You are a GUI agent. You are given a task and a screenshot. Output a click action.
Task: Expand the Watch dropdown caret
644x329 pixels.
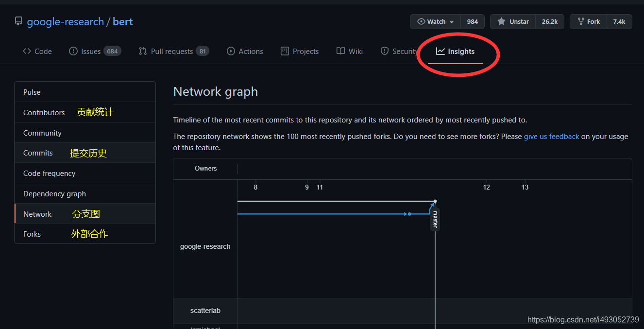tap(452, 22)
